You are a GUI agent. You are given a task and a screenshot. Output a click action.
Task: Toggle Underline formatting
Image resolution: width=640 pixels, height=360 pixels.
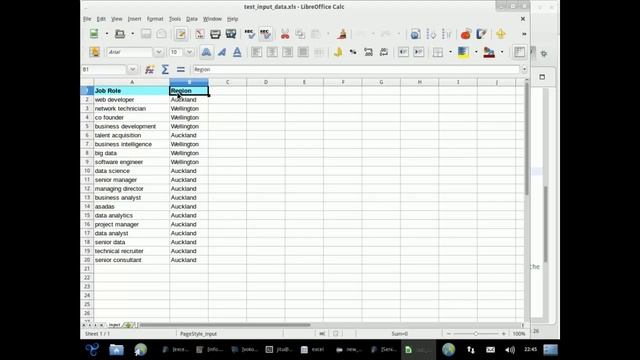click(x=237, y=52)
